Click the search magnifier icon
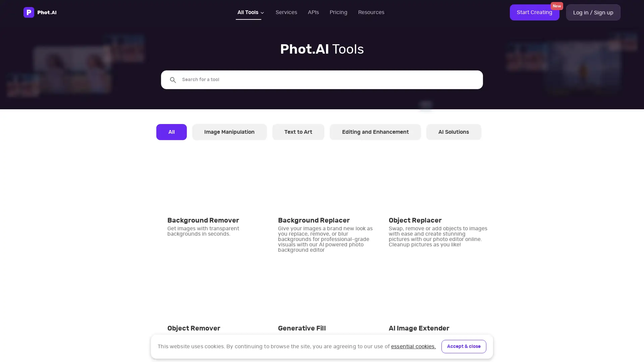The height and width of the screenshot is (362, 644). tap(173, 80)
